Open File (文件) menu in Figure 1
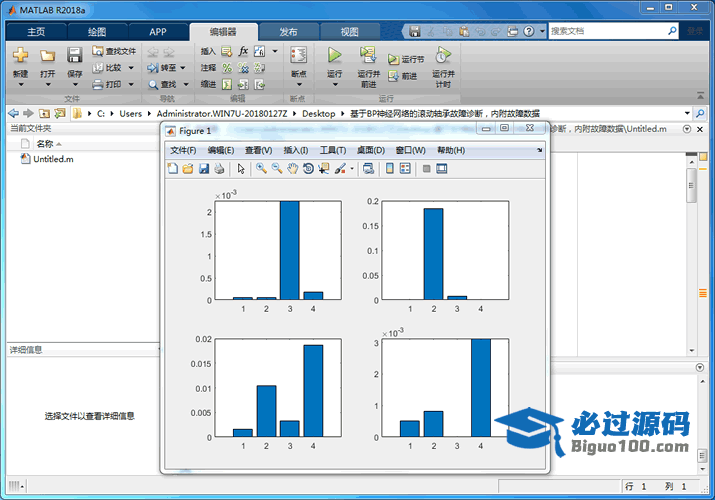 pos(183,150)
